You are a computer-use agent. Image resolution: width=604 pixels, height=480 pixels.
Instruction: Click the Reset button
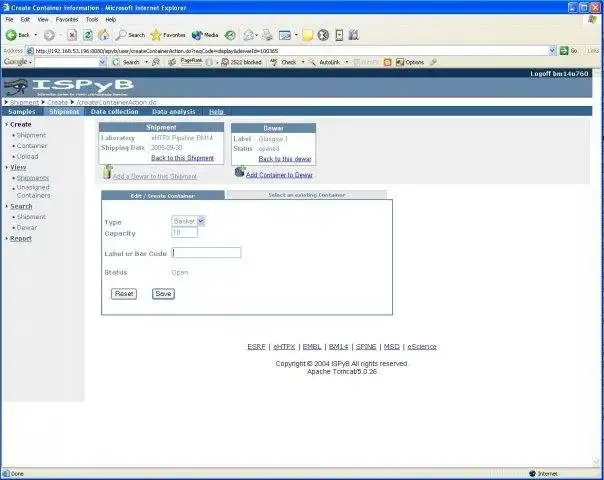(124, 294)
